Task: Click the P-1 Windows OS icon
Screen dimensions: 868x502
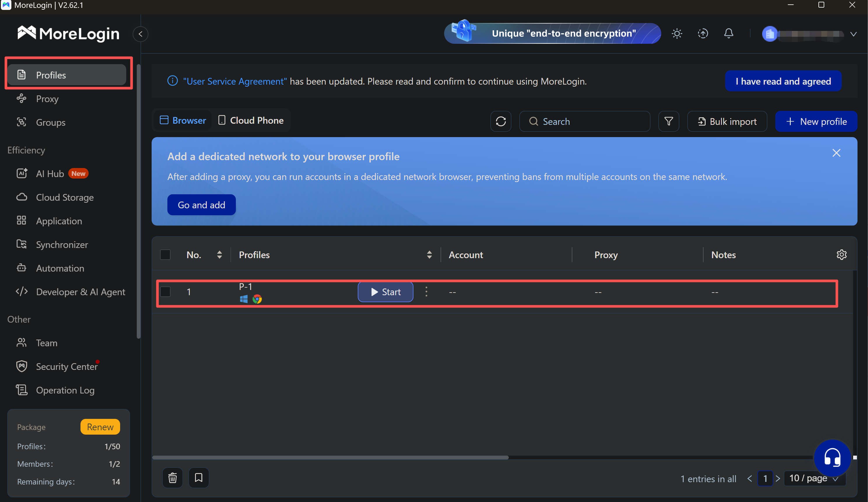Action: (x=243, y=299)
